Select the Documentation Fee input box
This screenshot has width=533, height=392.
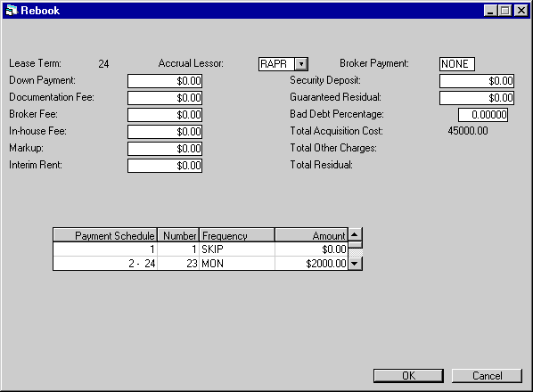pos(165,98)
